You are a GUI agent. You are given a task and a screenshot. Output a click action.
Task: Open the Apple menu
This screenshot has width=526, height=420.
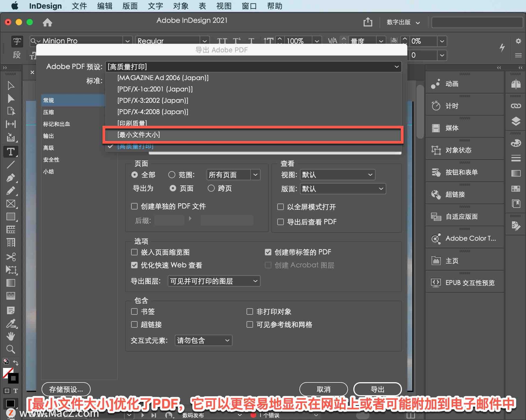pyautogui.click(x=15, y=6)
